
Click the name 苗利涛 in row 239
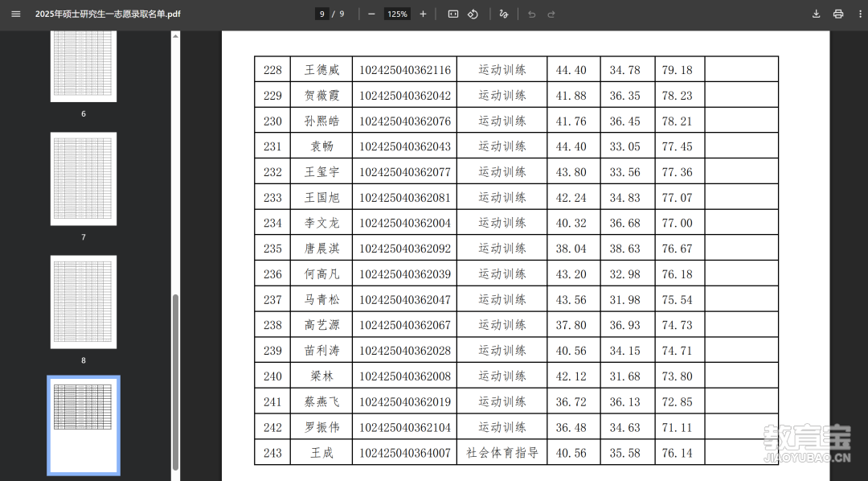coord(321,350)
